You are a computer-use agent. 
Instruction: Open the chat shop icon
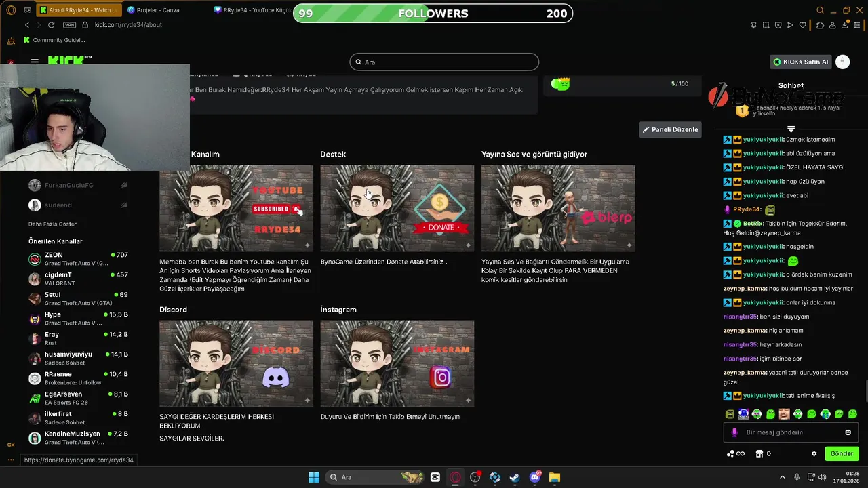tap(760, 453)
